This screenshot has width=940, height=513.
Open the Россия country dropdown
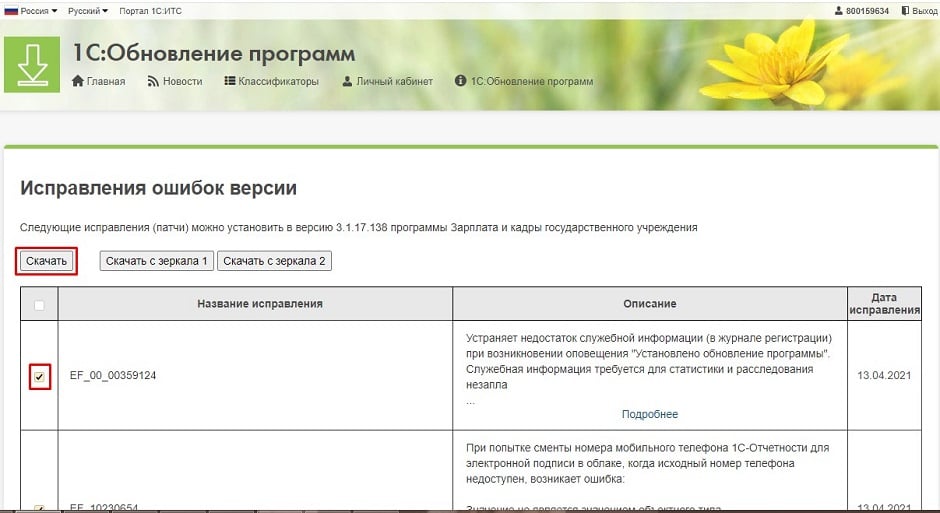pos(31,10)
